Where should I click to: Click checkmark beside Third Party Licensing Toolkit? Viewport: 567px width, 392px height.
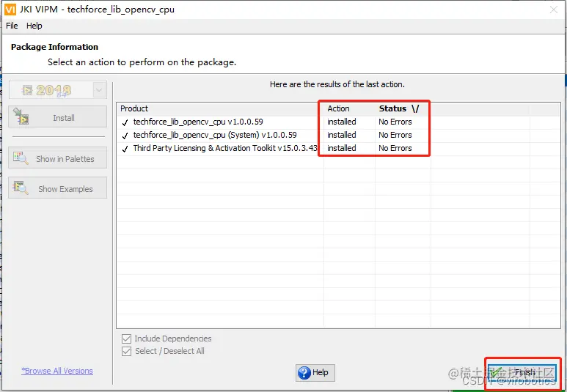[x=125, y=149]
